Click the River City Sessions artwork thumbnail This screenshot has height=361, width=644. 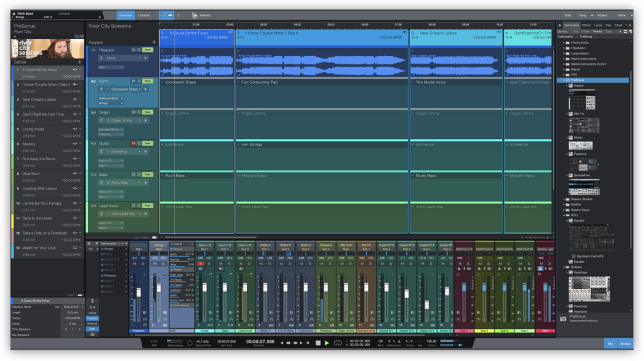click(x=48, y=49)
